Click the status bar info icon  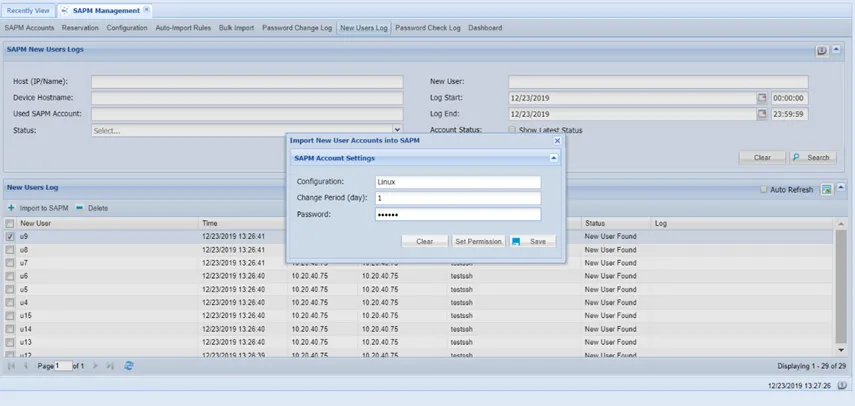point(840,385)
